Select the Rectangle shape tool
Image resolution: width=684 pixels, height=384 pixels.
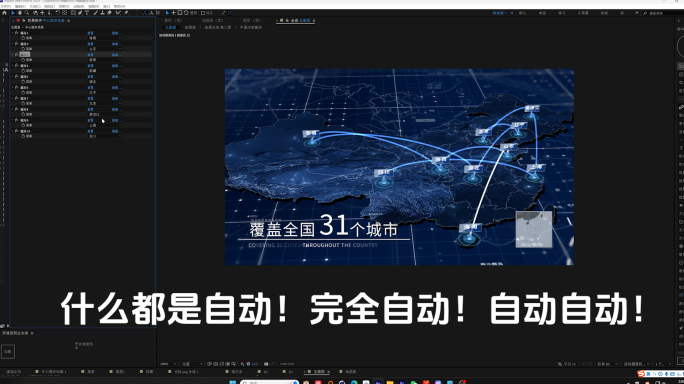point(73,13)
